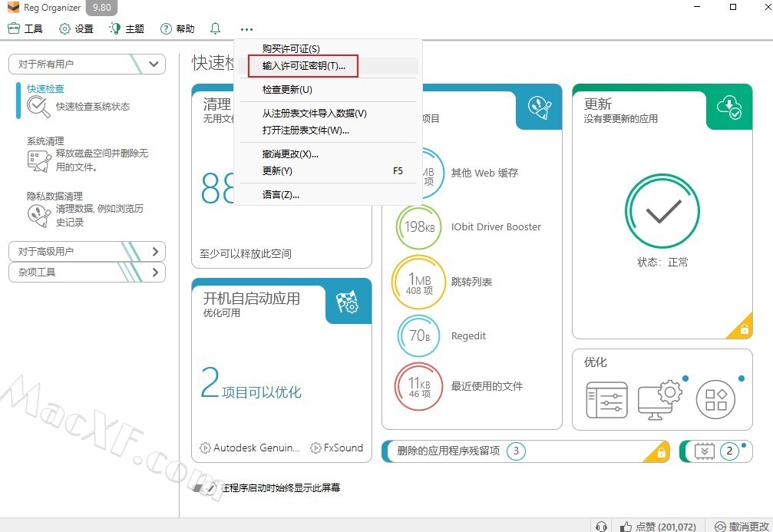Click 删除的应用程序残留项 bar
Screen dimensions: 773x532
(526, 451)
